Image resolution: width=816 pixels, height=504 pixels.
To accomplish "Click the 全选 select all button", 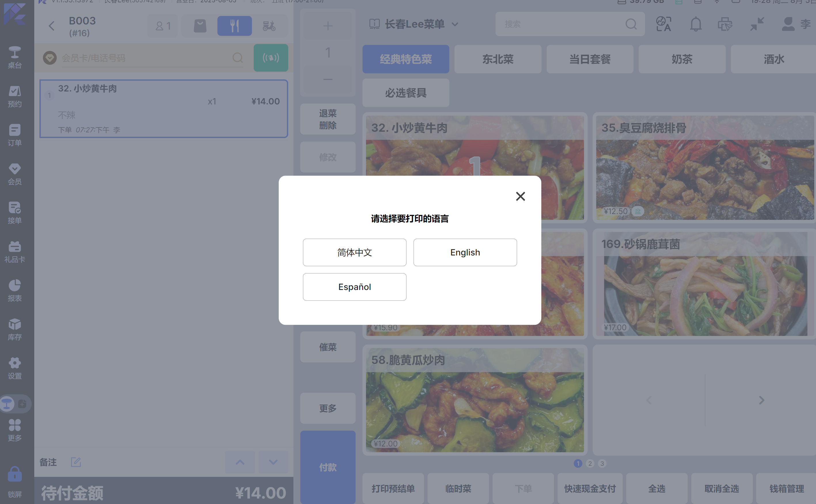I will point(656,489).
